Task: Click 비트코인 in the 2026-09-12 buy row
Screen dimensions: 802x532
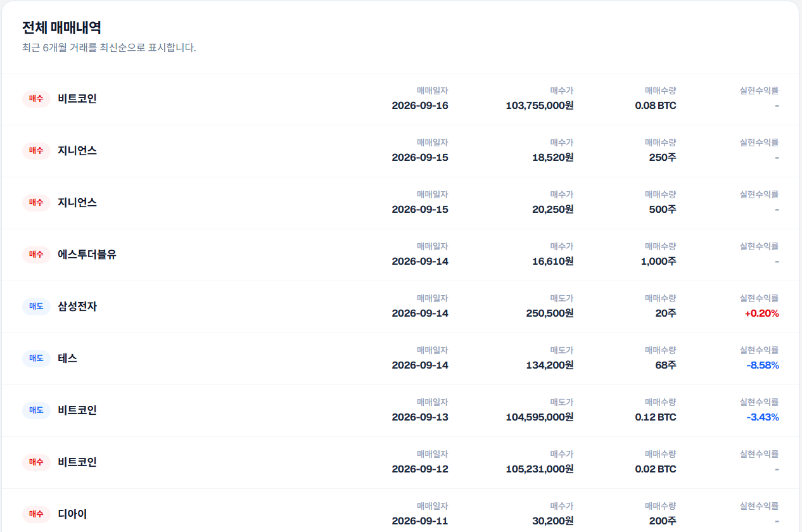Action: (x=77, y=462)
